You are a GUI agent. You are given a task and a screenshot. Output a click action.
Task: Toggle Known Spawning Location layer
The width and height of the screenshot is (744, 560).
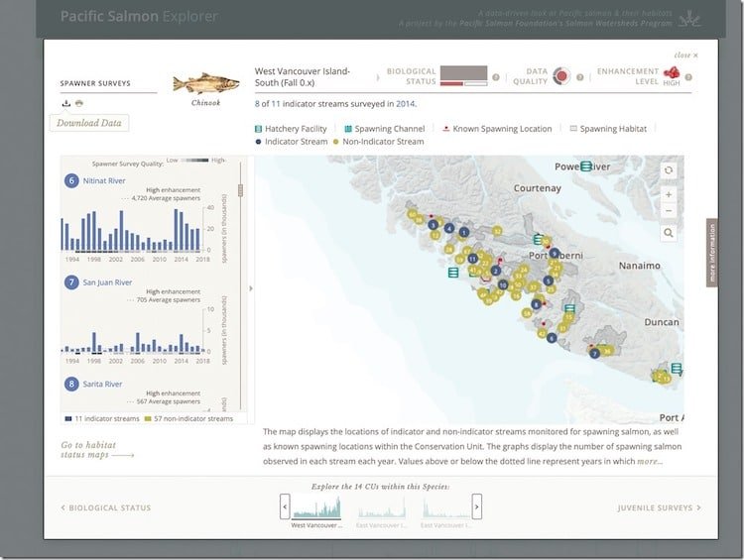click(x=497, y=129)
